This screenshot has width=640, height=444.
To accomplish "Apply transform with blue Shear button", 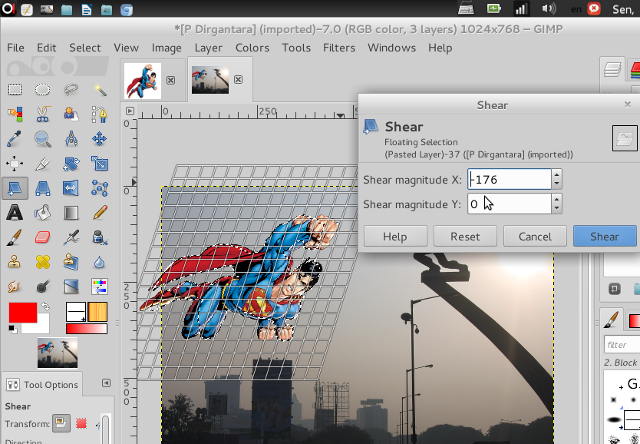I will (604, 237).
